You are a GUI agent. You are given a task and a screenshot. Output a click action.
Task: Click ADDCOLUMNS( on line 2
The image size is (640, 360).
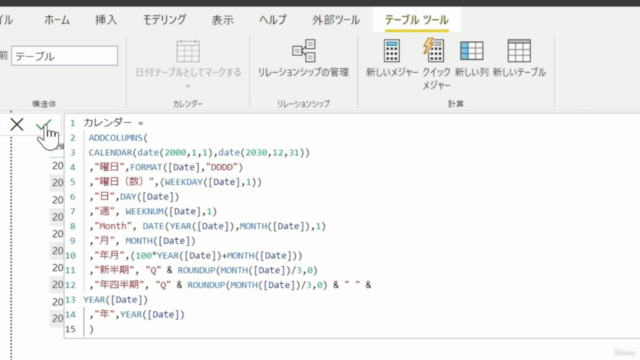pyautogui.click(x=118, y=138)
